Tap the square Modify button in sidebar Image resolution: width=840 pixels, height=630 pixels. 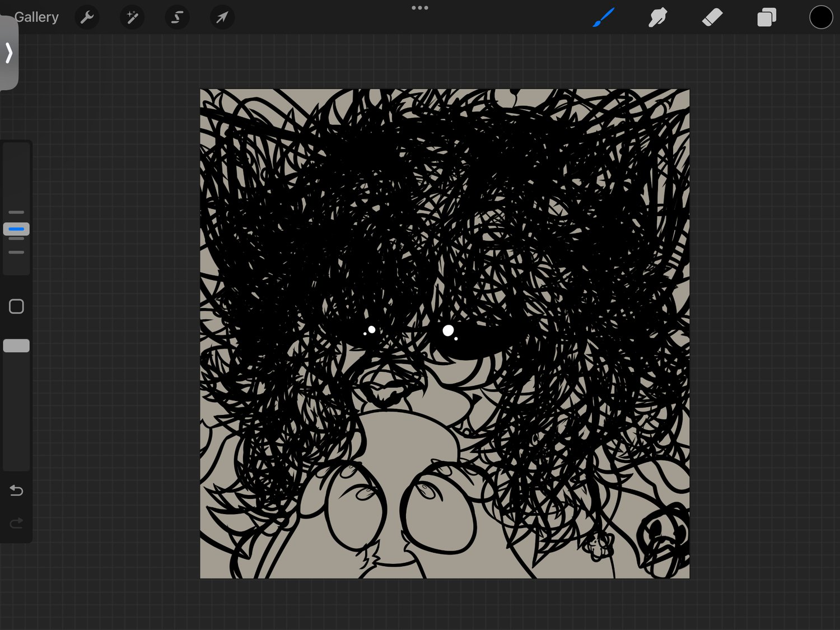[x=16, y=306]
